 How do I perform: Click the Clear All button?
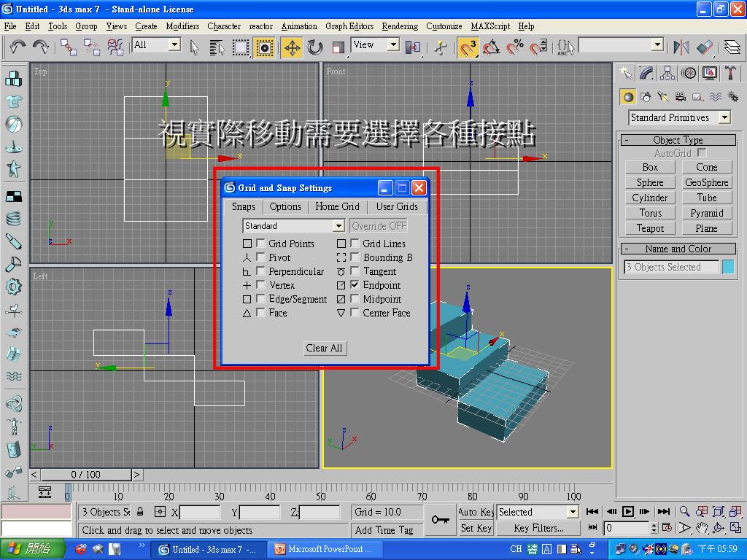[x=324, y=348]
